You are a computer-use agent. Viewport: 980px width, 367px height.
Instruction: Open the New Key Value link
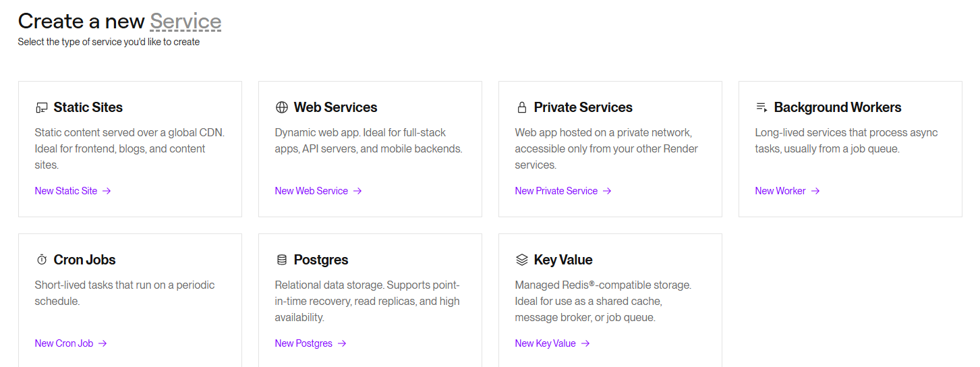coord(546,343)
